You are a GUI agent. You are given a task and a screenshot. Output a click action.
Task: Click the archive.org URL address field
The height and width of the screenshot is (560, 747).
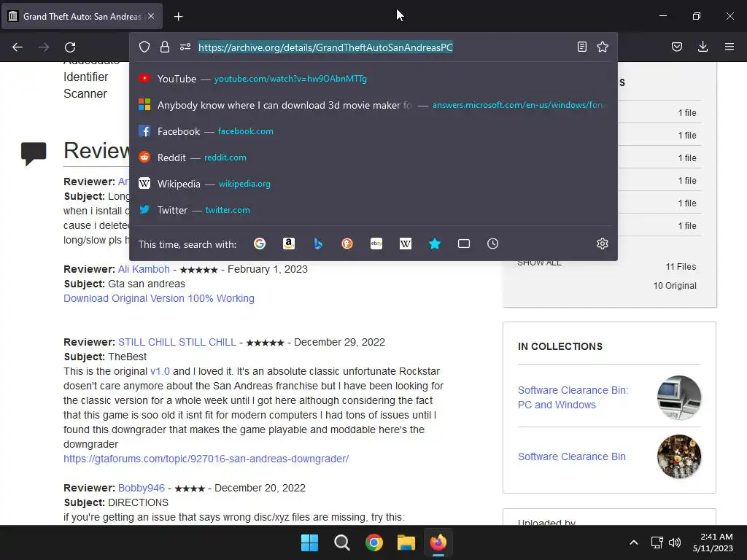point(325,47)
